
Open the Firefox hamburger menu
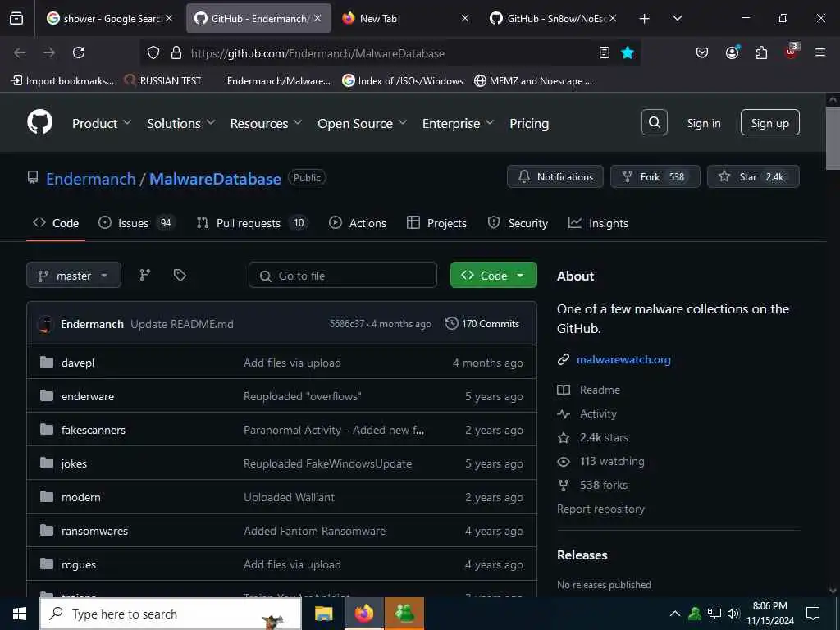[x=819, y=52]
